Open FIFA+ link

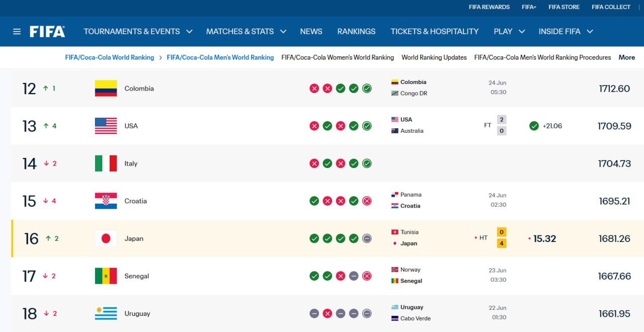coord(529,7)
